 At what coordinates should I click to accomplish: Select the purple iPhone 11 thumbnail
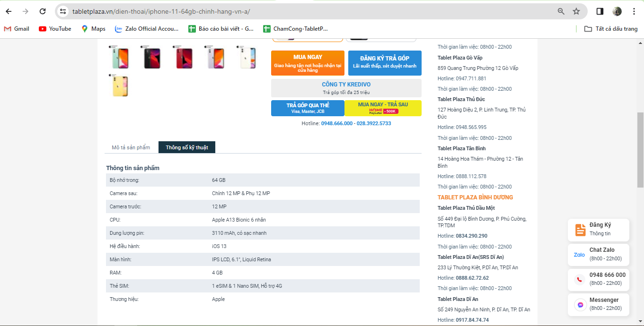(215, 58)
